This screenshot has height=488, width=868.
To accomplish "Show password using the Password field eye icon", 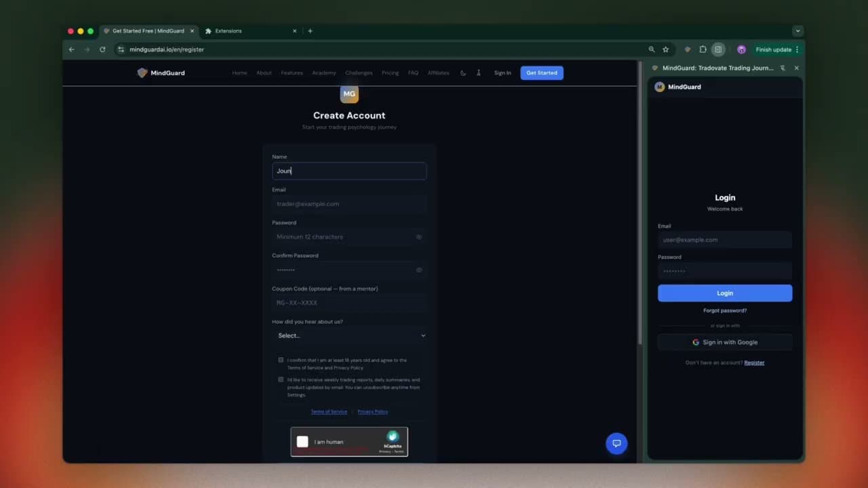I will click(x=419, y=237).
